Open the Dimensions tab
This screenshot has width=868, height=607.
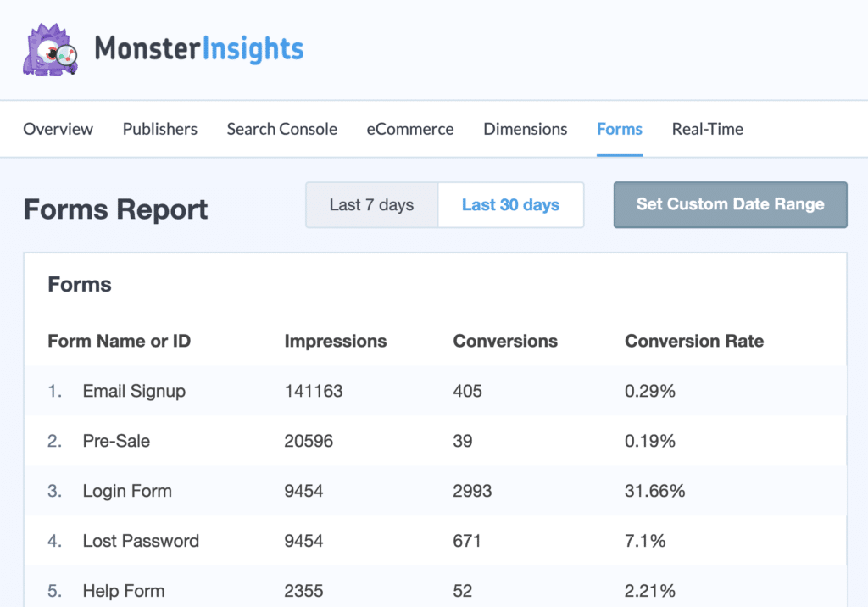click(525, 129)
